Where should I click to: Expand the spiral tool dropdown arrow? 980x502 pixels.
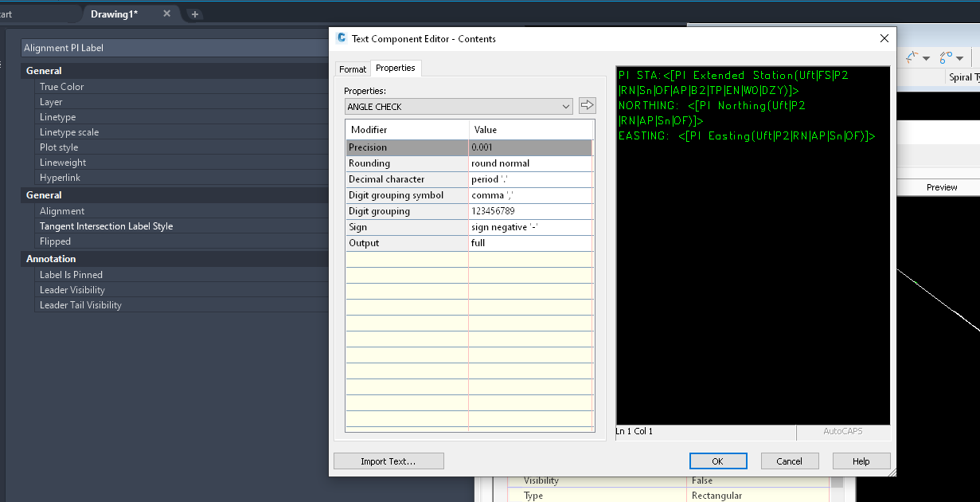point(959,57)
